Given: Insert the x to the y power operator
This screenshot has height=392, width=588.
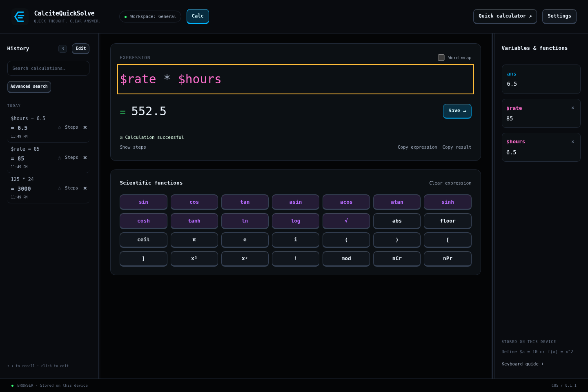Looking at the screenshot, I should coord(245,258).
